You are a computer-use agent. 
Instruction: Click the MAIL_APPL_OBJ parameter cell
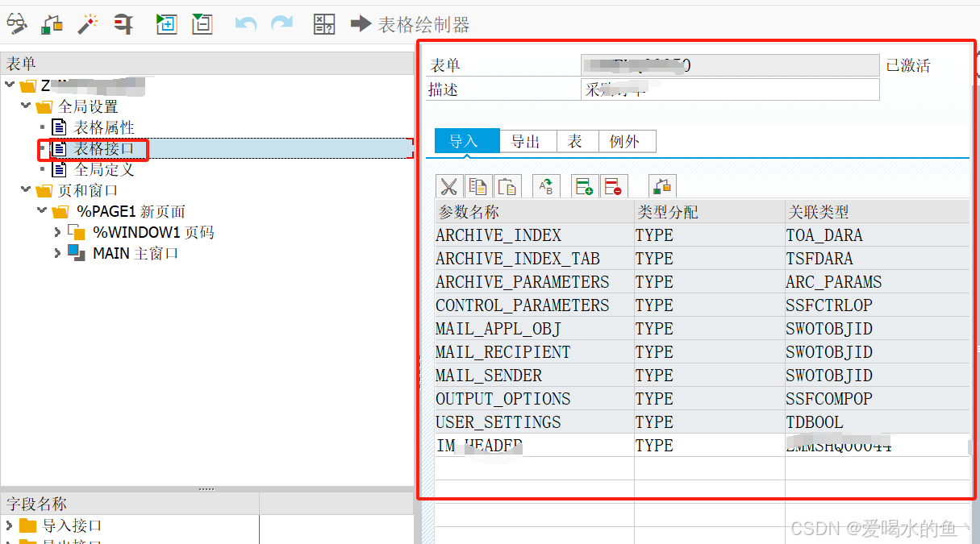click(x=533, y=329)
